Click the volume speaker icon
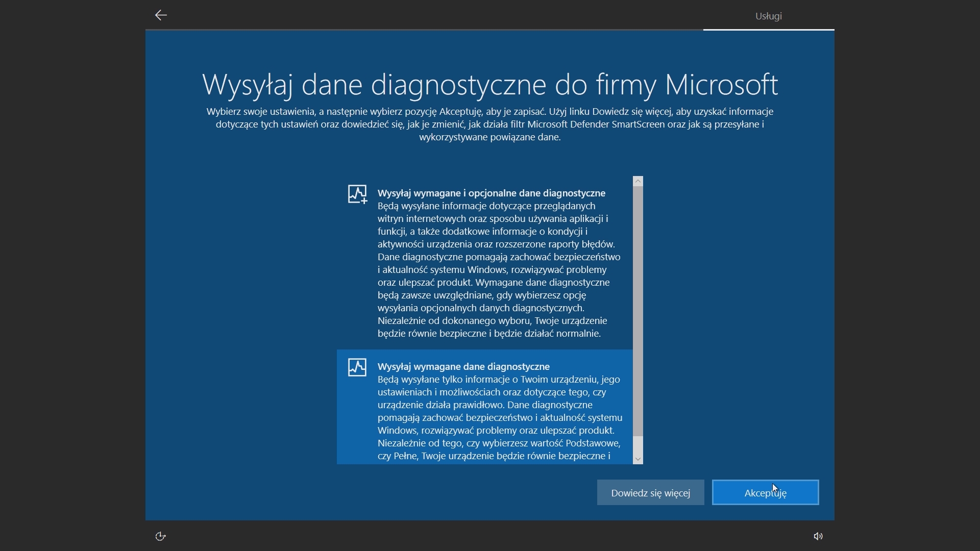The image size is (980, 551). coord(818,536)
